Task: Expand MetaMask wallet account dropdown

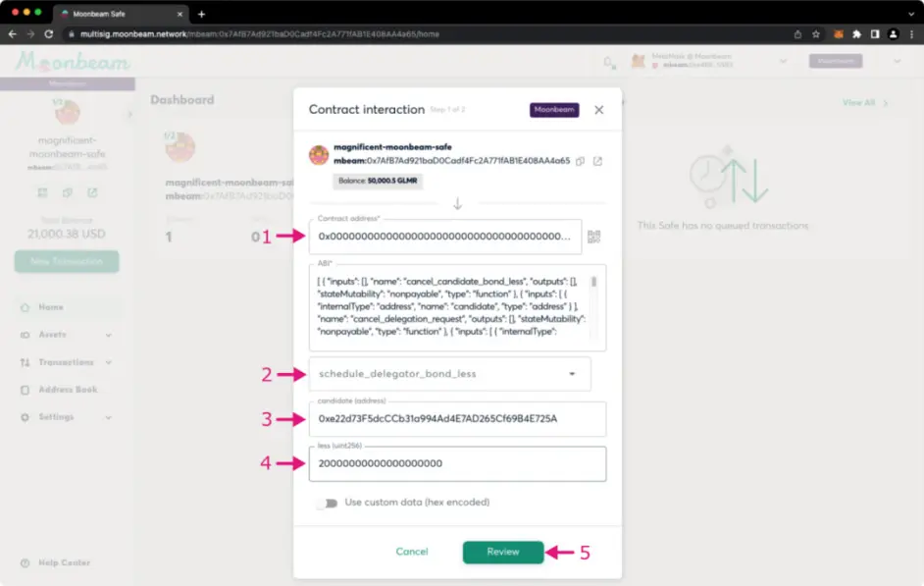Action: (x=783, y=61)
